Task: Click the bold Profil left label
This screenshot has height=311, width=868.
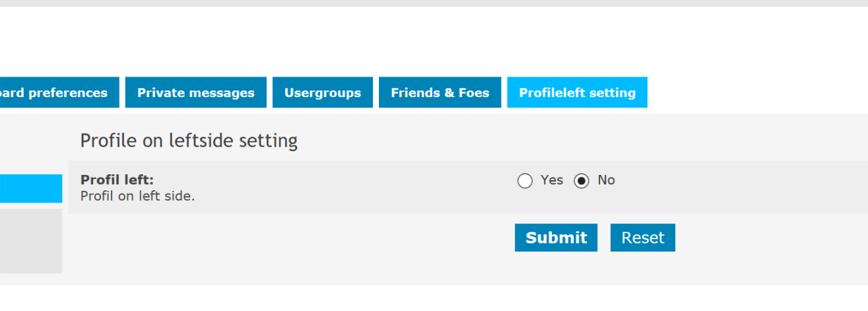Action: [x=117, y=180]
